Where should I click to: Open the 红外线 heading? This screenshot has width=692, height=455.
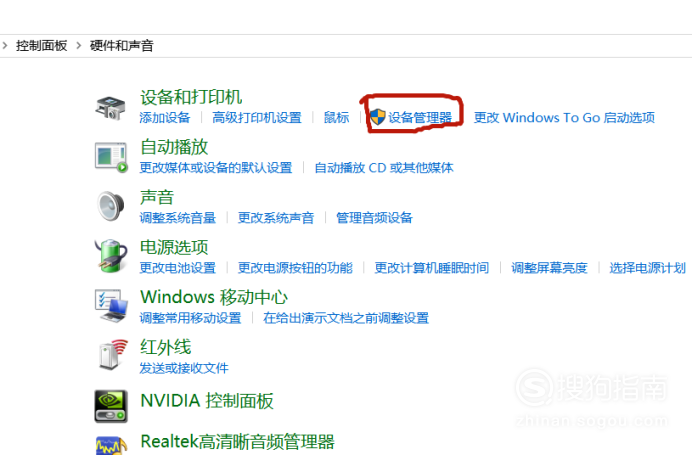(x=165, y=347)
